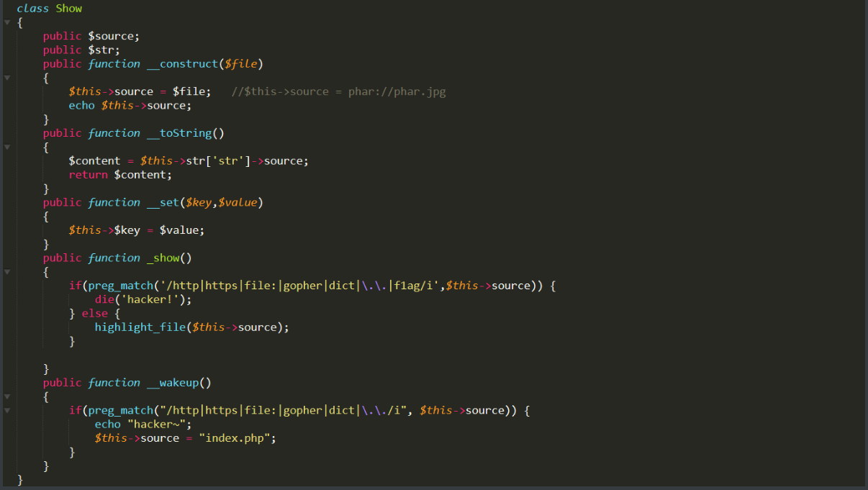The height and width of the screenshot is (490, 868).
Task: Collapse the __wakeup preg_match if-block fold arrow
Action: click(6, 410)
